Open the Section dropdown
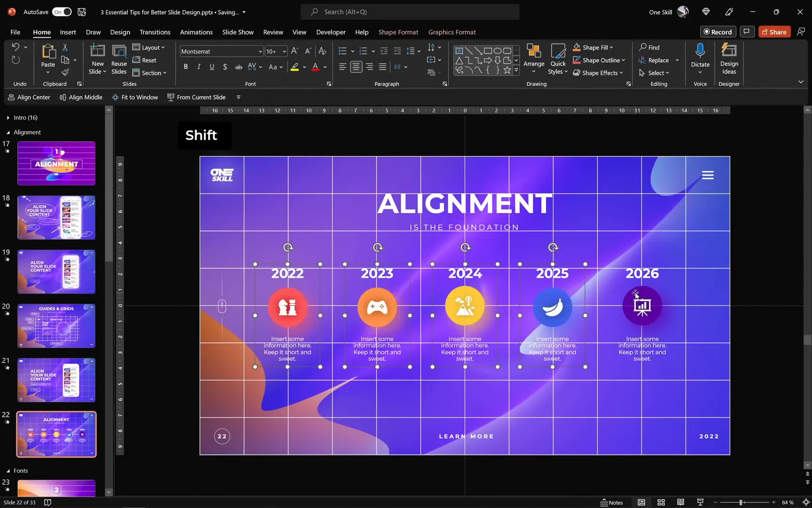This screenshot has width=812, height=508. pyautogui.click(x=149, y=72)
